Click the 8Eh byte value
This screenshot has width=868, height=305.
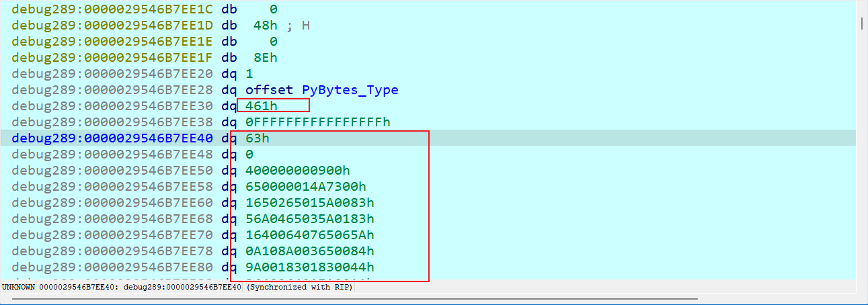(x=266, y=57)
